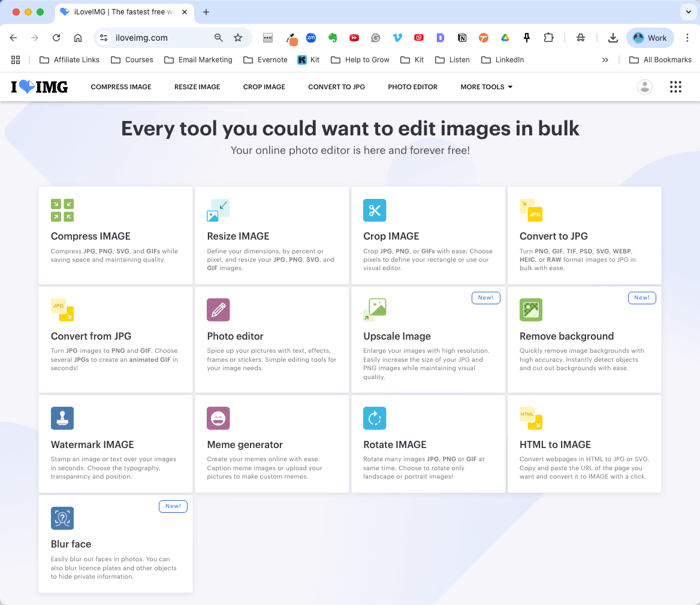Expand the Courses bookmark folder

(x=132, y=60)
